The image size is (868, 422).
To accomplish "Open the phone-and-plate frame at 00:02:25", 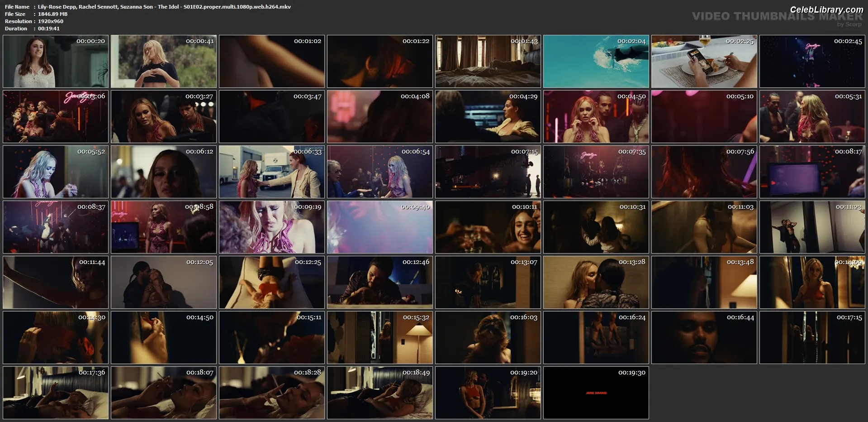I will pos(704,61).
